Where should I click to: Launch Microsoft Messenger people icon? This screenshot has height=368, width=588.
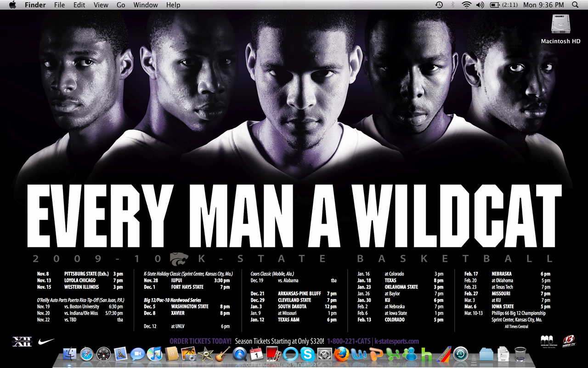[409, 354]
